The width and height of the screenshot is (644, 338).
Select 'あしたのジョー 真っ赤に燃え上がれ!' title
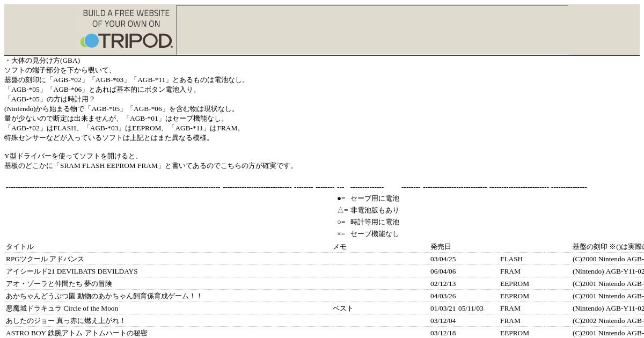(x=65, y=321)
